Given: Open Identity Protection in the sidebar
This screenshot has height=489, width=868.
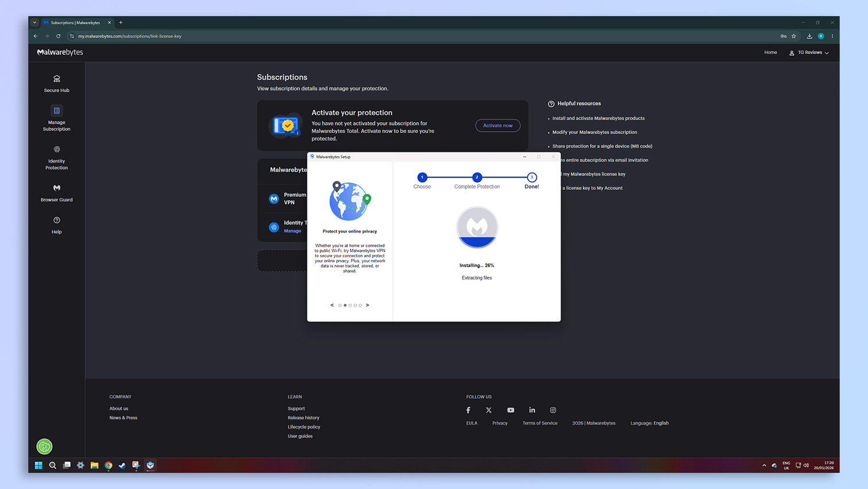Looking at the screenshot, I should pos(56,157).
